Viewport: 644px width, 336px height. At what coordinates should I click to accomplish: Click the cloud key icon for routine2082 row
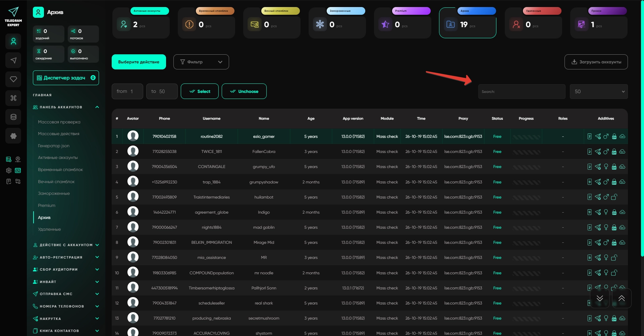pos(622,136)
